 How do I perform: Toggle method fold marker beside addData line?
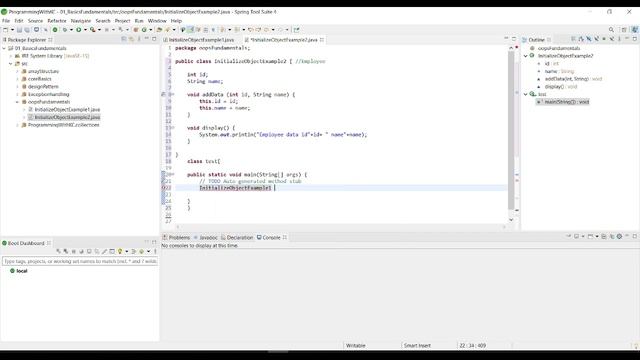click(173, 94)
